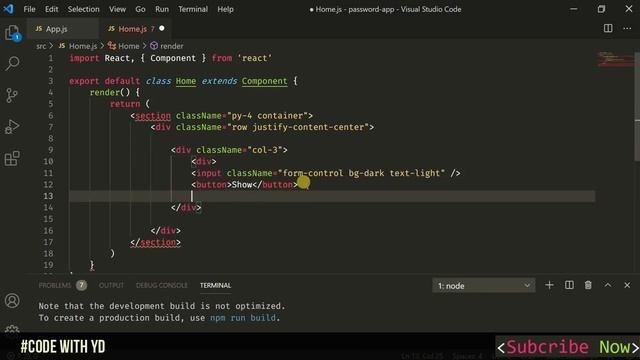Open the File menu
Image resolution: width=640 pixels, height=360 pixels.
29,9
